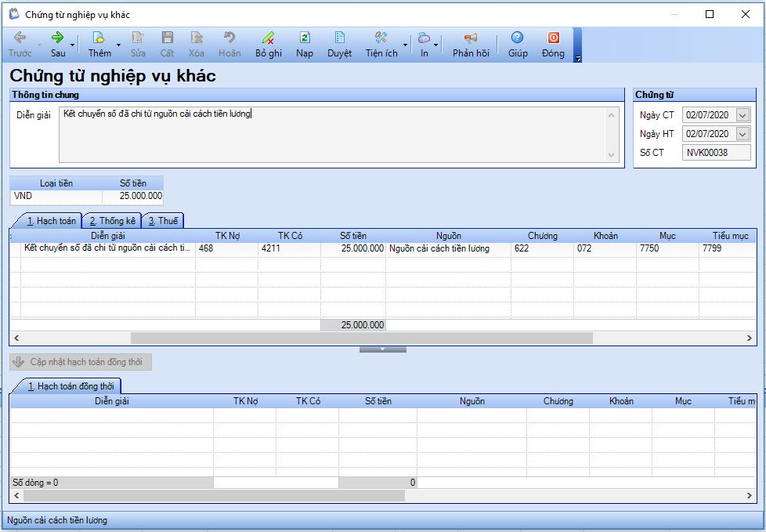766x532 pixels.
Task: Click the Nạp (reload) toolbar icon
Action: pos(305,38)
